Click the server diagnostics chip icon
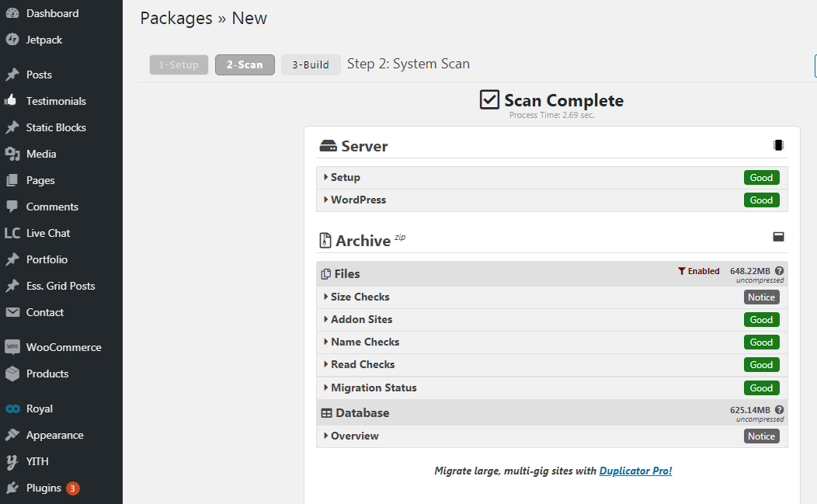 (778, 145)
